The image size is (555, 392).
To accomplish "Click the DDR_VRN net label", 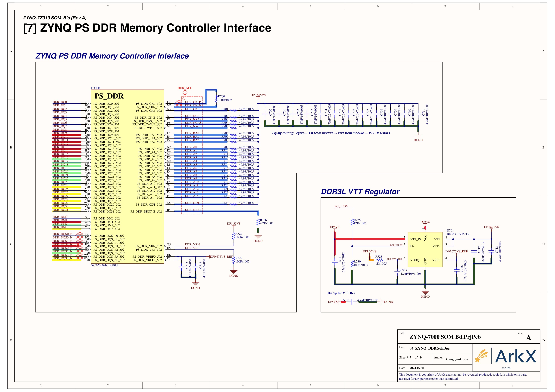I will pos(192,244).
